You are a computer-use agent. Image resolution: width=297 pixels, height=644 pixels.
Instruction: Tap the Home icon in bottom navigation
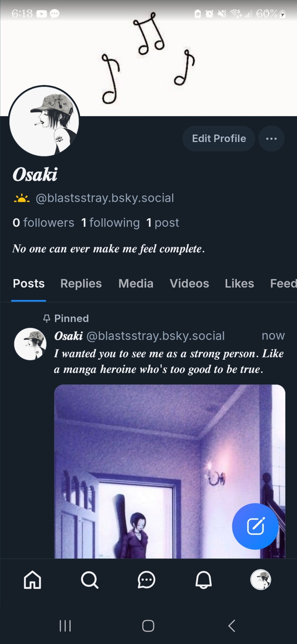pos(32,580)
